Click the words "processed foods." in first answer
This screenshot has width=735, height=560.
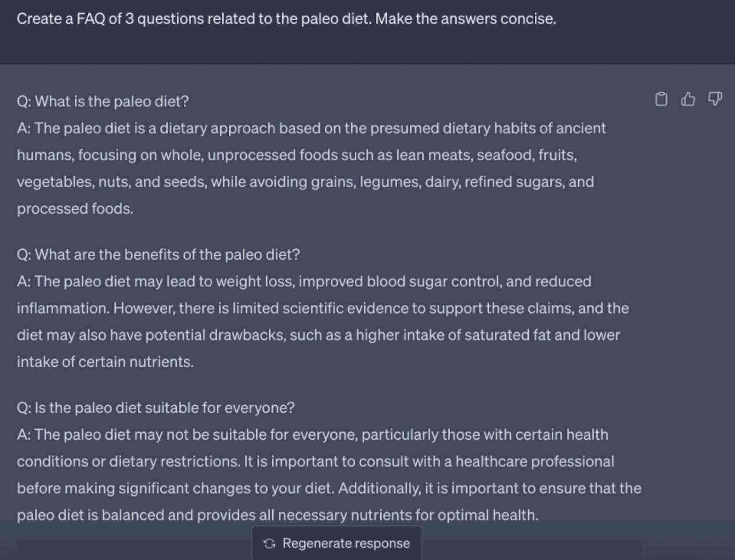pos(75,209)
